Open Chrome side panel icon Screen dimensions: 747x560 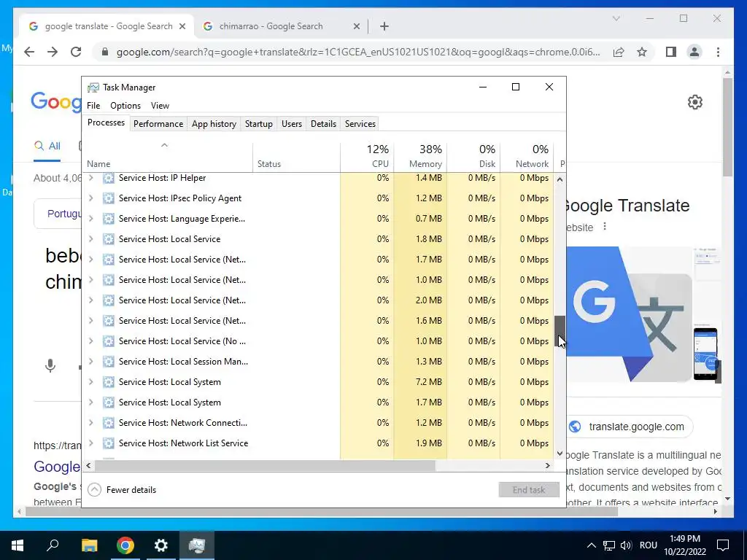[x=671, y=52]
